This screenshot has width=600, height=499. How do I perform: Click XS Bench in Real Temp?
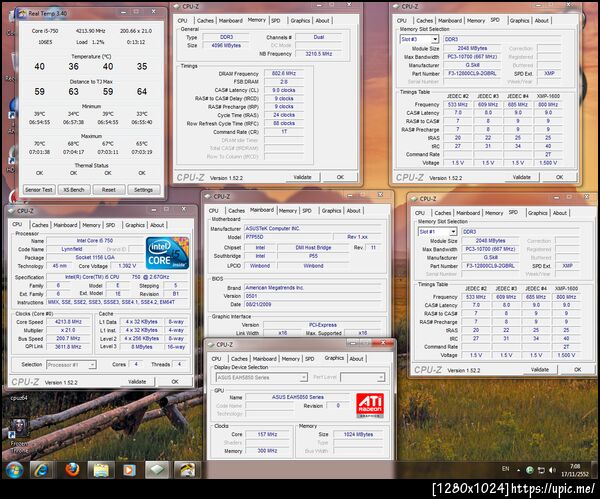(x=73, y=190)
